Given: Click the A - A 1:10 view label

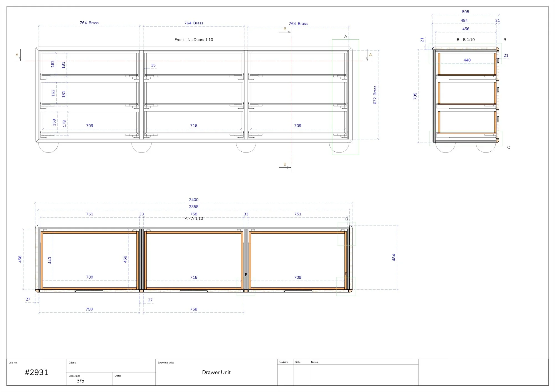Looking at the screenshot, I should tap(194, 218).
